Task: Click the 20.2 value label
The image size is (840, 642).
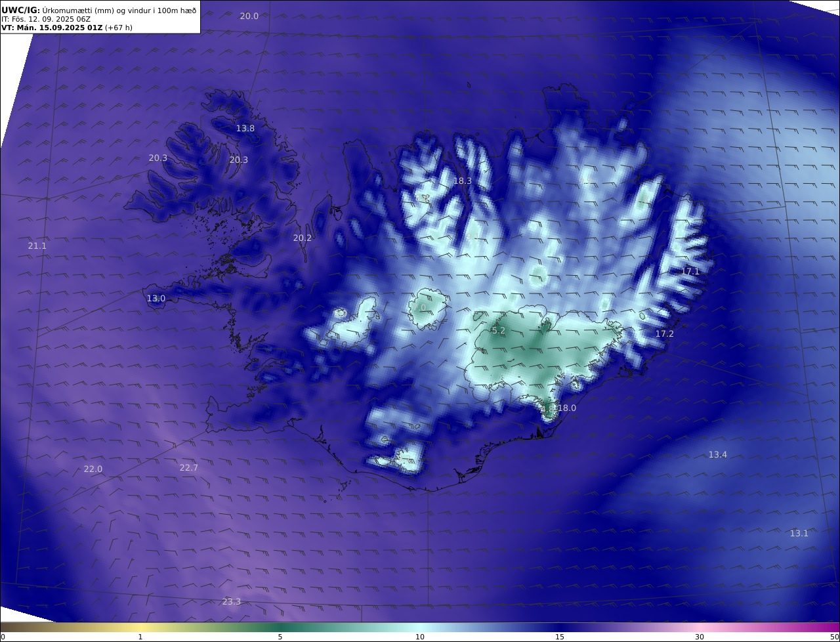Action: coord(303,238)
